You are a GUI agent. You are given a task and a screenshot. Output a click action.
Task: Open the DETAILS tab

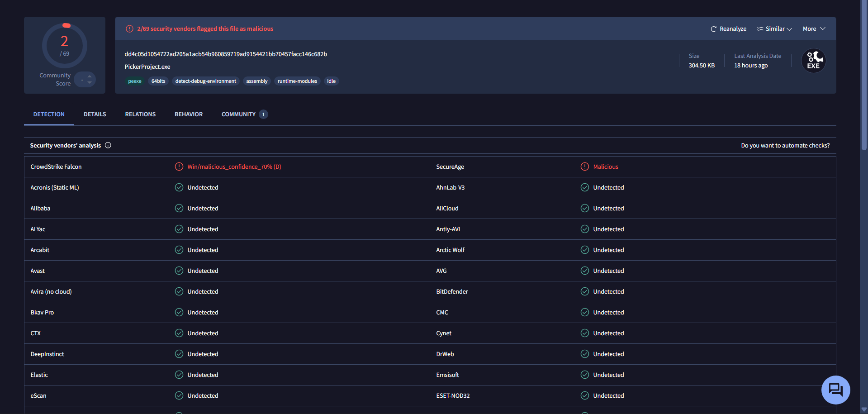pyautogui.click(x=95, y=114)
